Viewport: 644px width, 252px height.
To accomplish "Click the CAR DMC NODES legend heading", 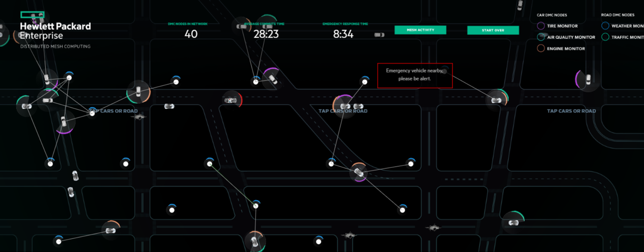I will [551, 15].
